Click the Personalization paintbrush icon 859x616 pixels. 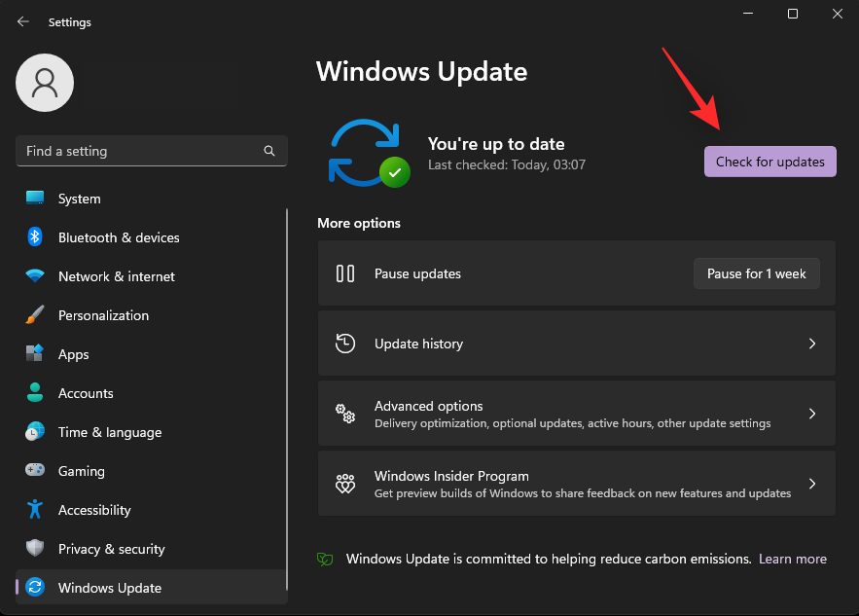pyautogui.click(x=35, y=315)
